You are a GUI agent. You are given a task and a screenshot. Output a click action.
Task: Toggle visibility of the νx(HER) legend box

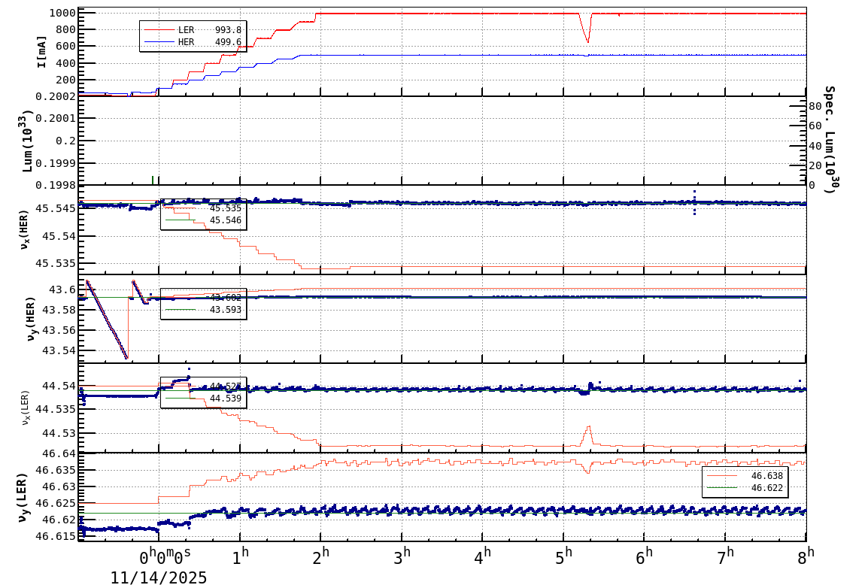coord(203,214)
